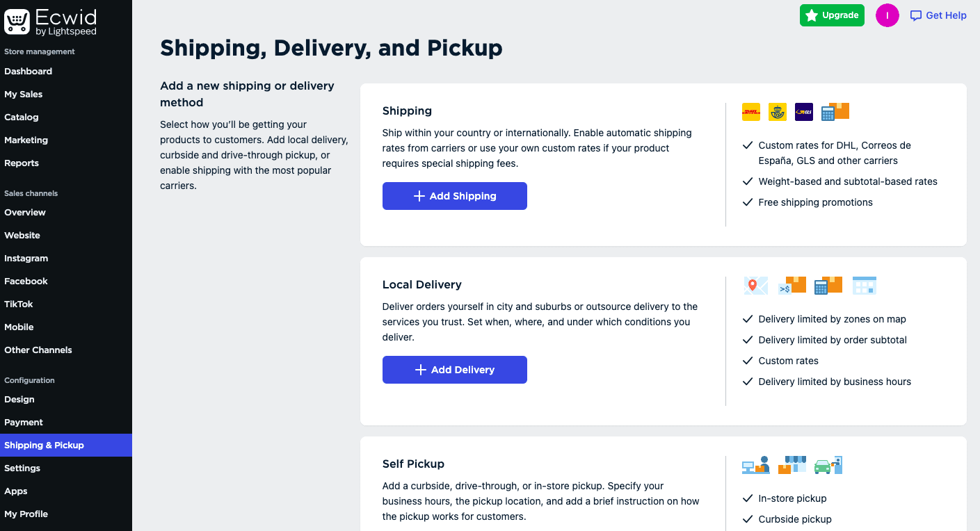
Task: Select Instagram sales channel
Action: coord(26,258)
